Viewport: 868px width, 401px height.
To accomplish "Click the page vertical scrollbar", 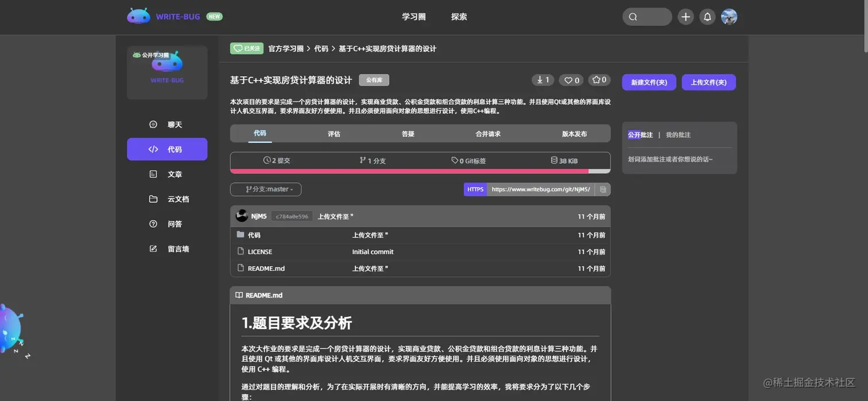I will 865,26.
